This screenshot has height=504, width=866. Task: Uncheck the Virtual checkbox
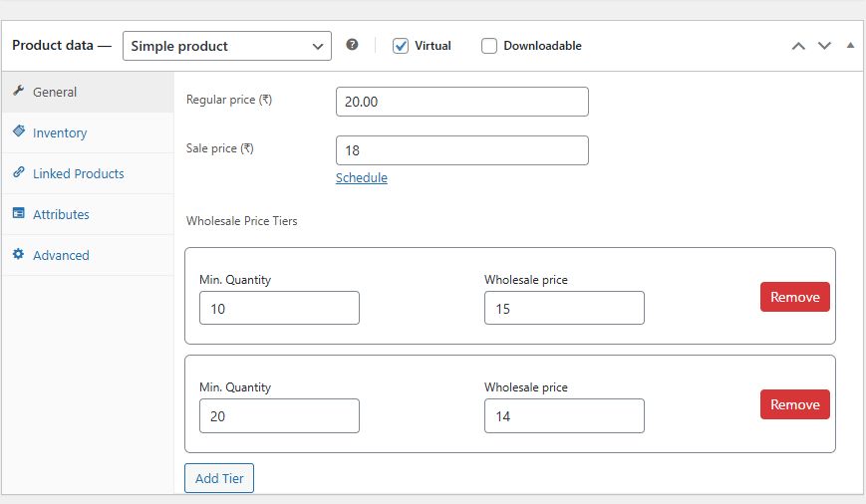point(401,46)
